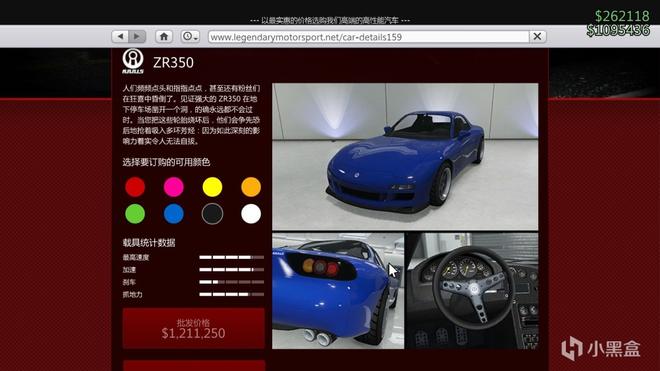This screenshot has height=371, width=660.
Task: Open the browsing history clock dropdown
Action: 190,37
